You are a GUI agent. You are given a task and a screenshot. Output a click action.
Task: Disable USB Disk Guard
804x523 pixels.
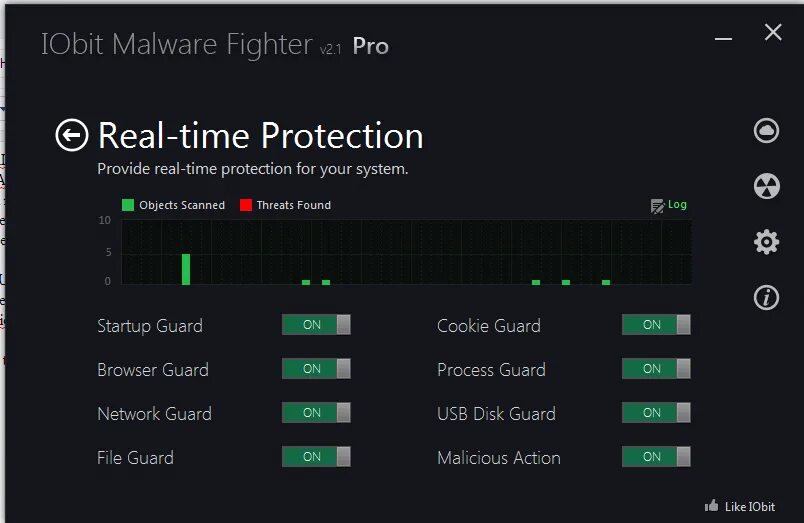coord(656,413)
